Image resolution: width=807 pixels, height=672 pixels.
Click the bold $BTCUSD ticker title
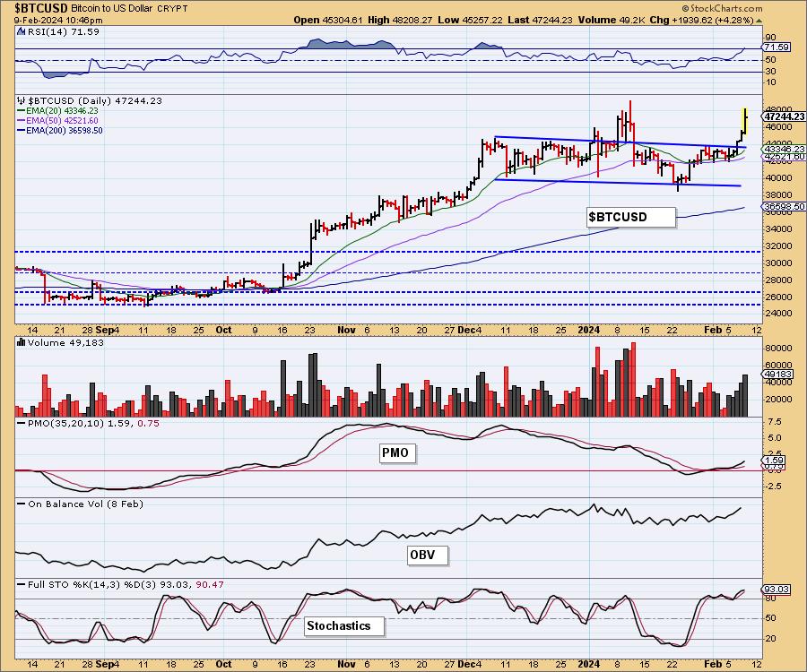tap(40, 8)
